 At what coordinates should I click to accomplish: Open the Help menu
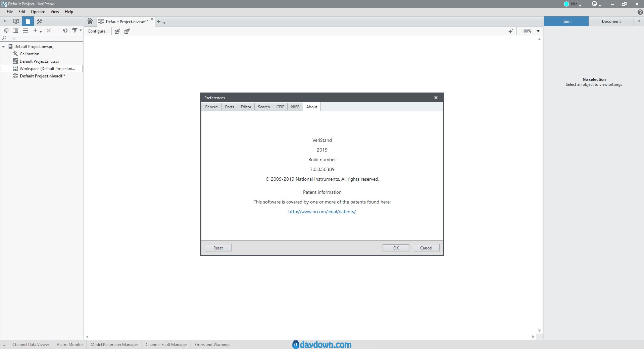[69, 12]
